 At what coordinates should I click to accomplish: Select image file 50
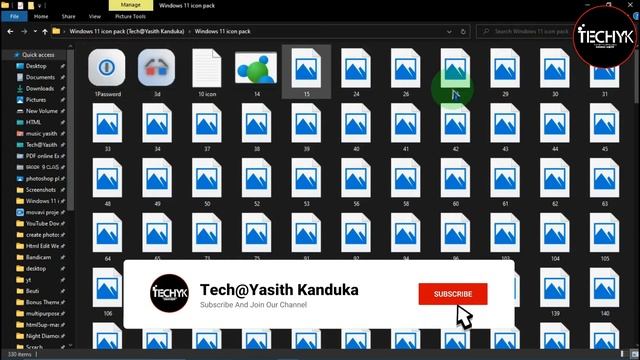tap(207, 182)
